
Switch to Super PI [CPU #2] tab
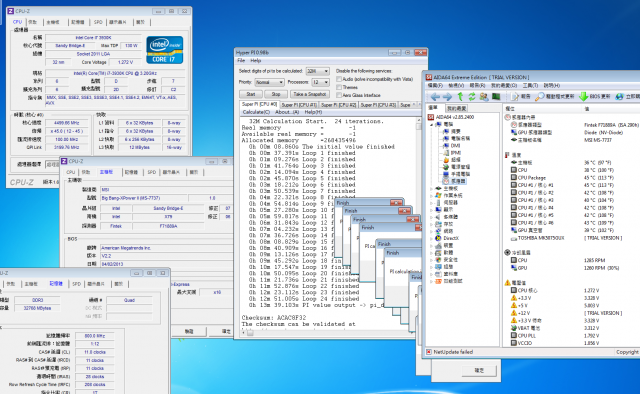click(x=338, y=105)
